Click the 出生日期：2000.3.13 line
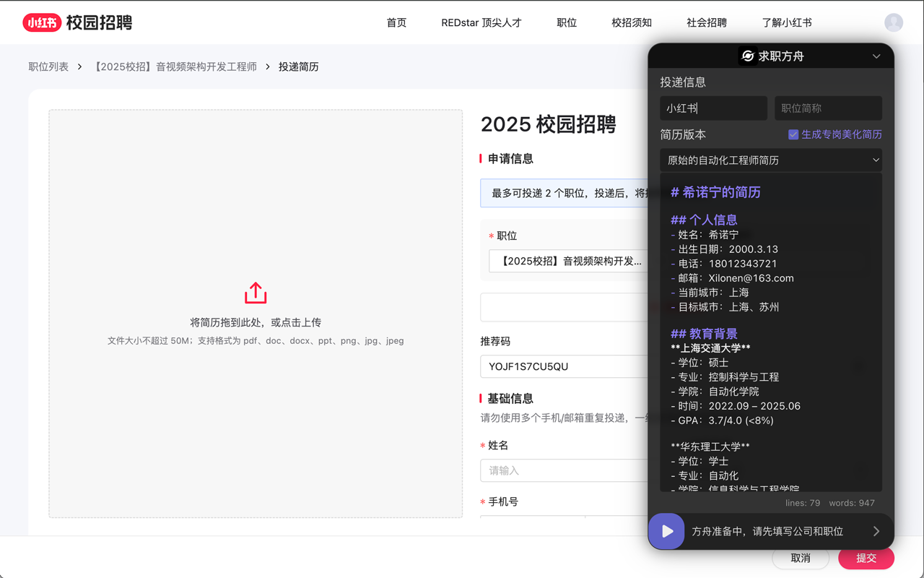Viewport: 924px width, 578px height. click(725, 249)
